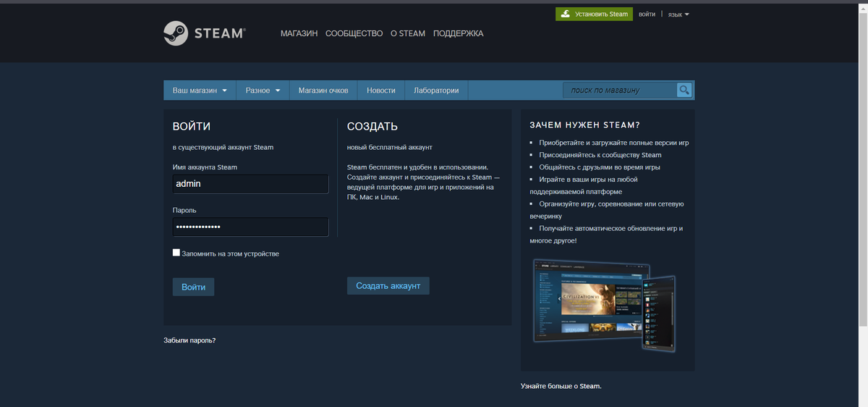Viewport: 868px width, 407px height.
Task: Open the "ПОДДЕРЖКА" top navigation item
Action: (458, 33)
